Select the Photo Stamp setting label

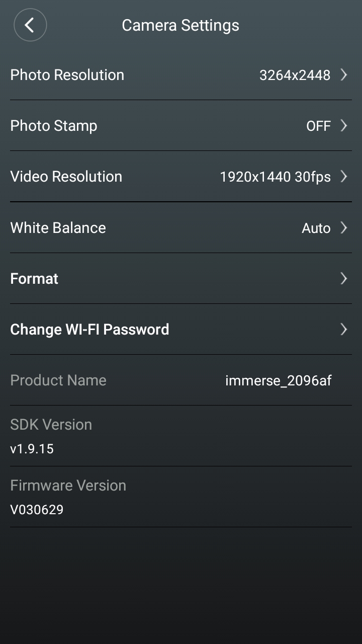(x=54, y=126)
